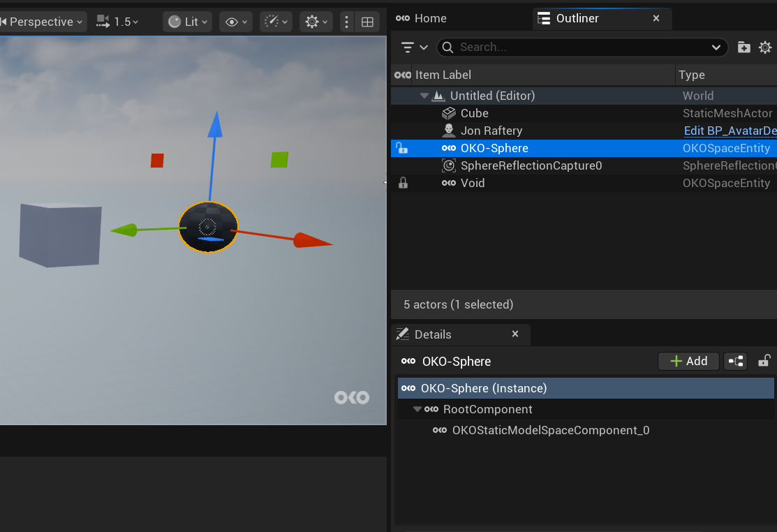The height and width of the screenshot is (532, 777).
Task: Open the Show flags eye menu
Action: pyautogui.click(x=236, y=22)
